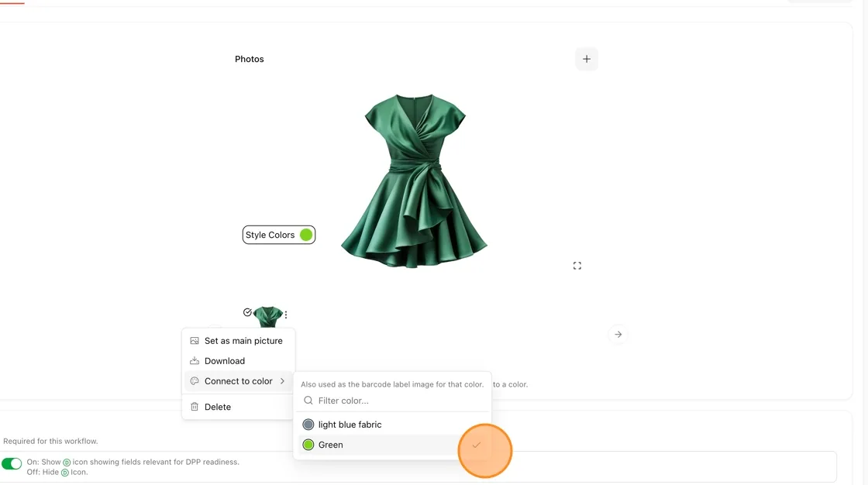
Task: Open three-dot menu beside dress thumbnail
Action: tap(286, 315)
